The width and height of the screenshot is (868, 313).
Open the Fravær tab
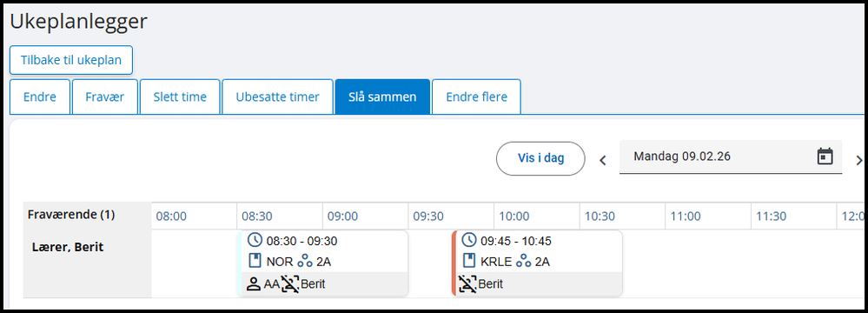(x=104, y=97)
